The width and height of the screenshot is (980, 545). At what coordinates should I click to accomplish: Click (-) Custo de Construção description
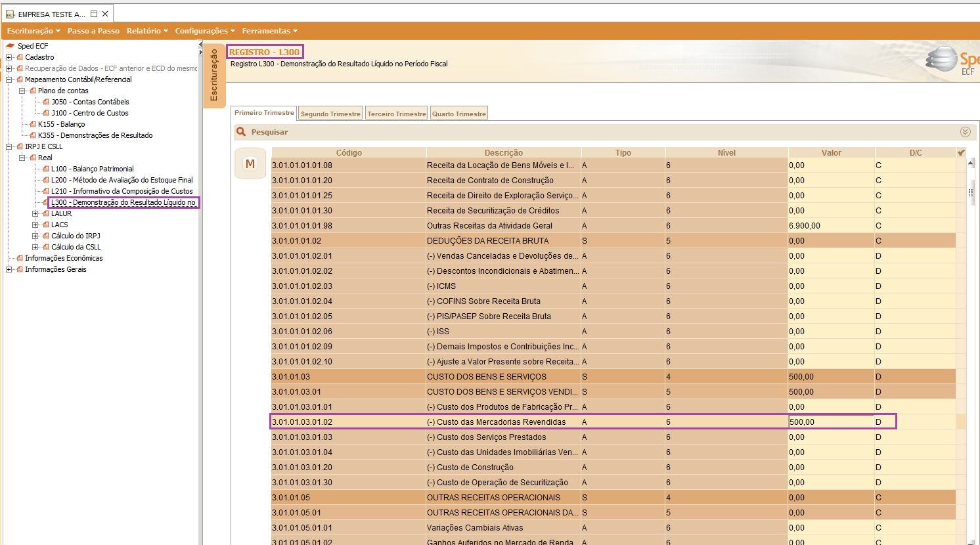(x=470, y=468)
